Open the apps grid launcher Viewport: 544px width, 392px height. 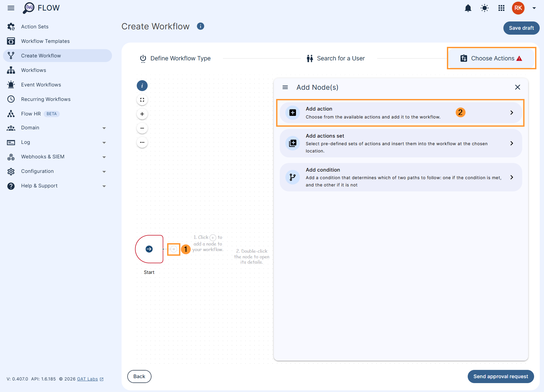click(x=501, y=8)
